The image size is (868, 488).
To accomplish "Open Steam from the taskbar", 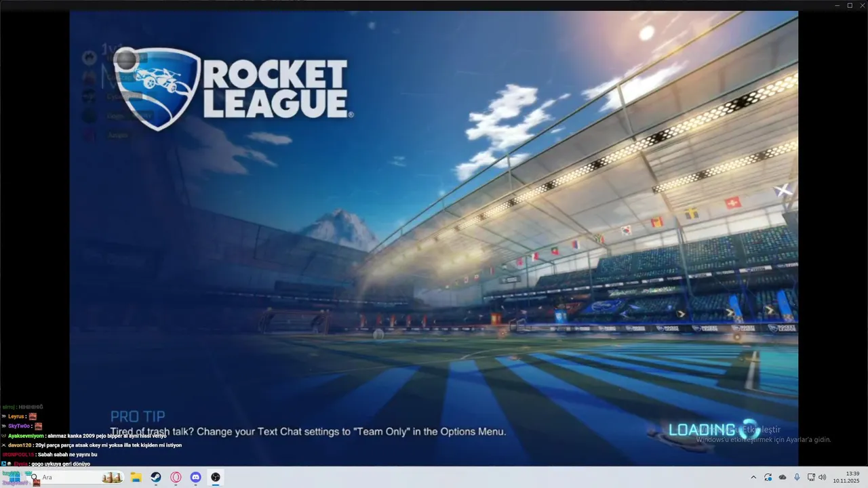I will (155, 477).
